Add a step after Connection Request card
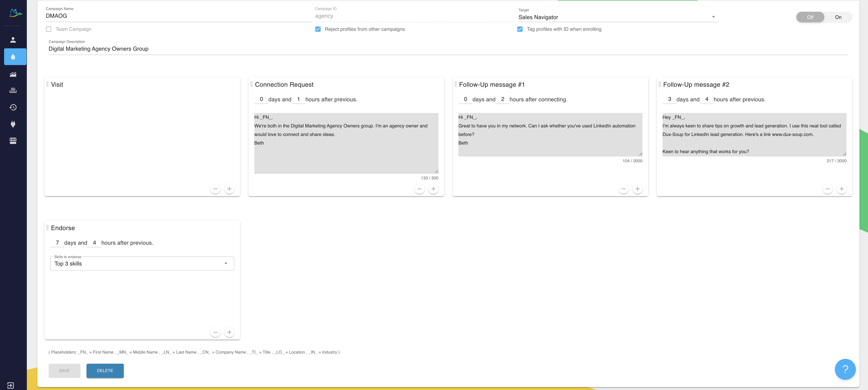The image size is (868, 390). point(433,189)
